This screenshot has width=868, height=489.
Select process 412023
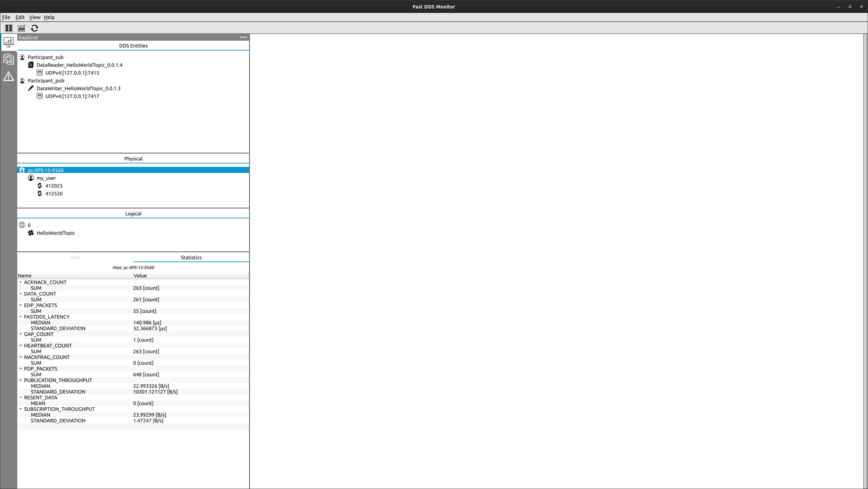[54, 185]
